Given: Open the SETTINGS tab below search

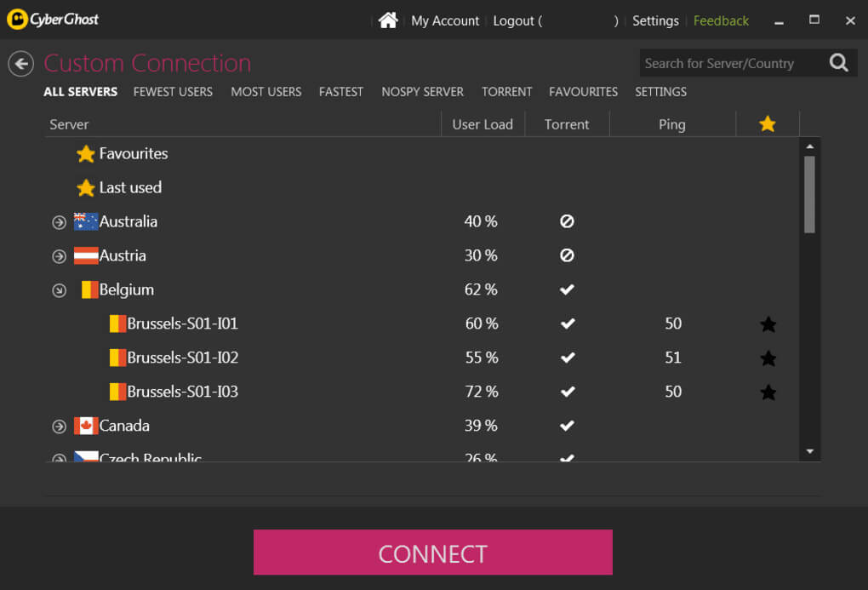Looking at the screenshot, I should (661, 92).
